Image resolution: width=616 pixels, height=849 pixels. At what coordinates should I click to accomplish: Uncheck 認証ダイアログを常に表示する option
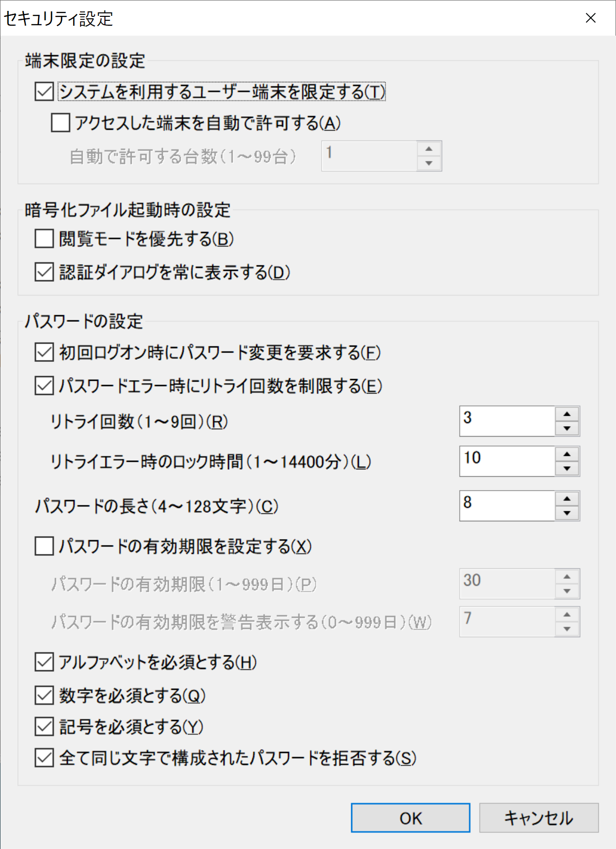coord(45,272)
